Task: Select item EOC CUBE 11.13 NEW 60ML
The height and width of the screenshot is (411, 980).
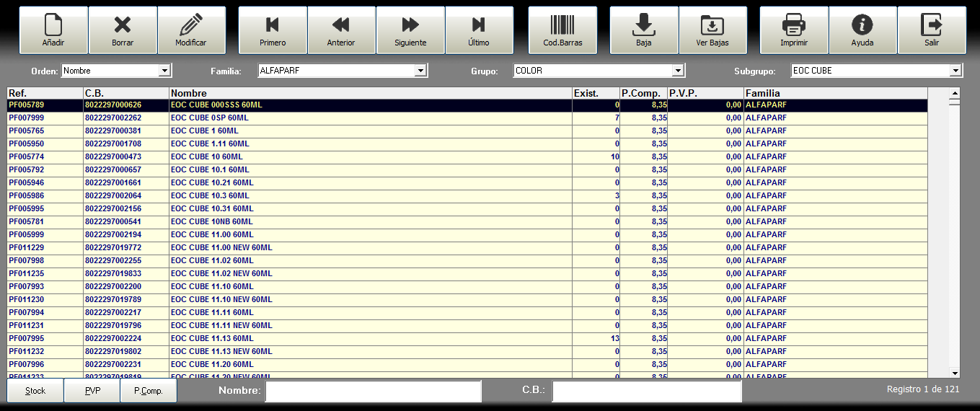Action: pos(221,352)
